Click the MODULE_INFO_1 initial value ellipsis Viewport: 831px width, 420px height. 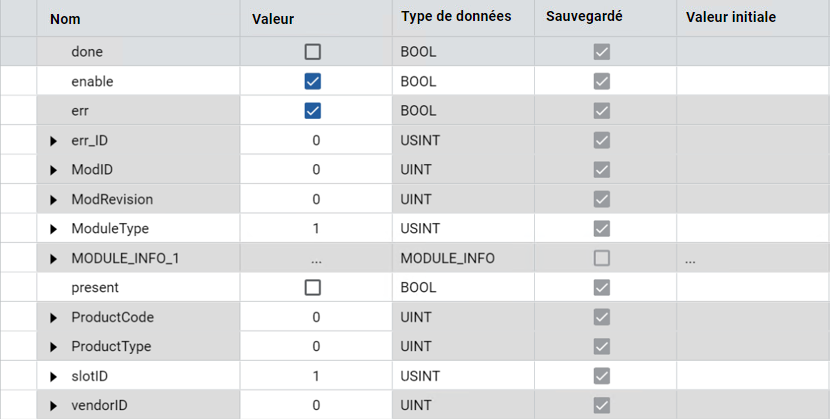pyautogui.click(x=690, y=260)
